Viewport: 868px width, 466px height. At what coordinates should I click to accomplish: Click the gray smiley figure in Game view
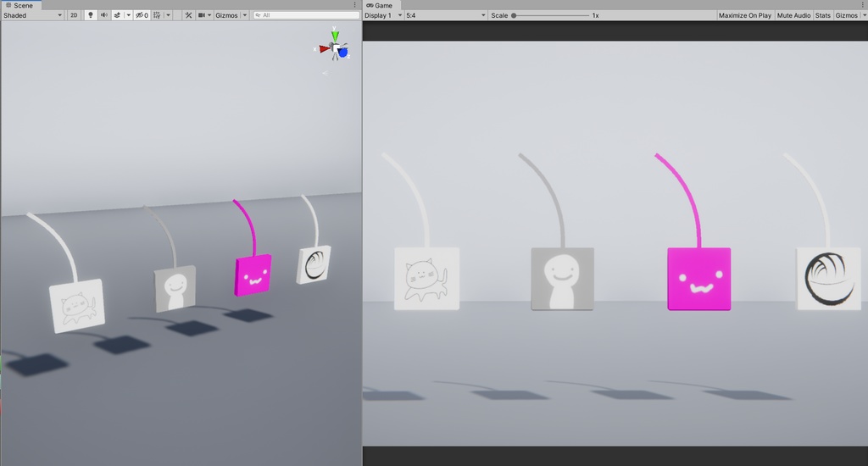pyautogui.click(x=563, y=279)
